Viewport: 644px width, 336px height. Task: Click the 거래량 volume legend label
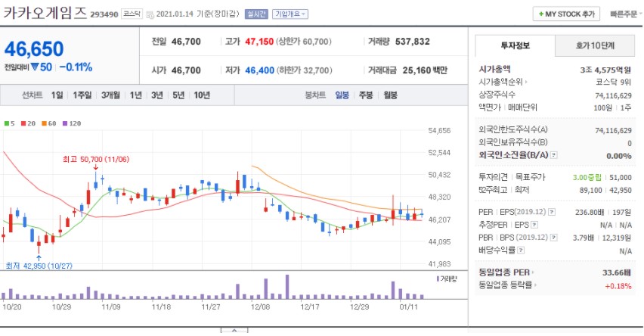(447, 278)
